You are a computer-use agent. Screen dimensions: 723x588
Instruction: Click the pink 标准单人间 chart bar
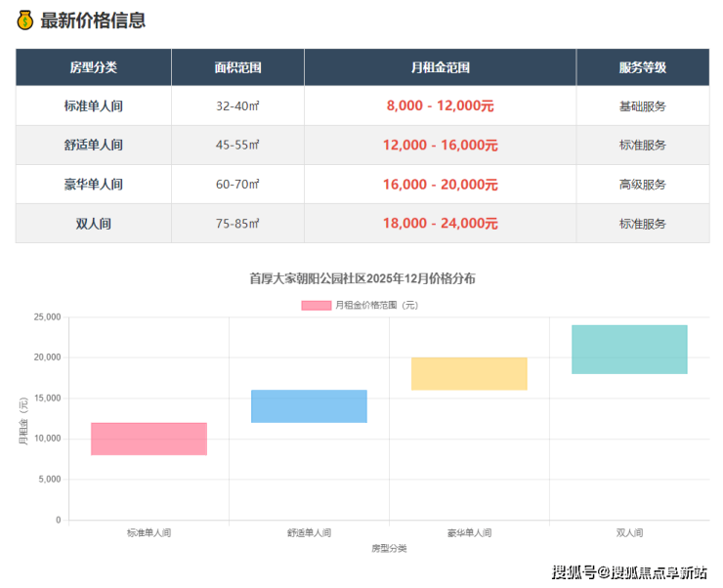coord(149,439)
